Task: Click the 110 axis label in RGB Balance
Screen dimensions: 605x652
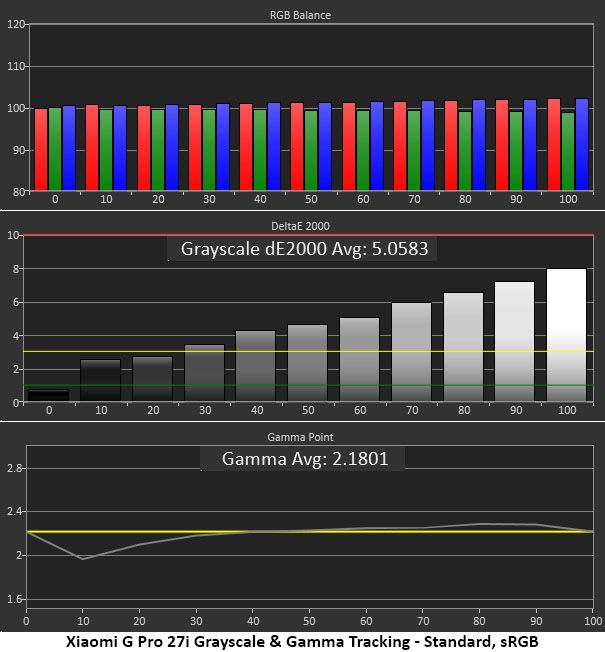Action: (x=16, y=66)
